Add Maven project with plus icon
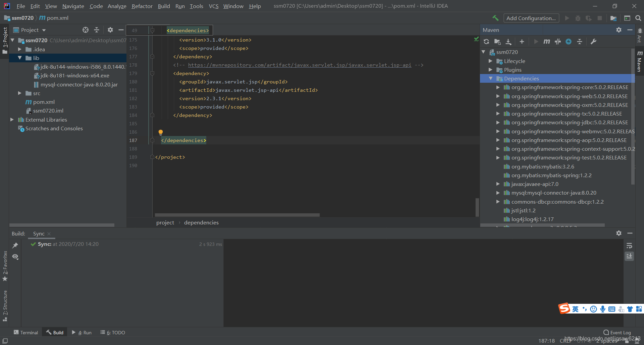 [522, 42]
